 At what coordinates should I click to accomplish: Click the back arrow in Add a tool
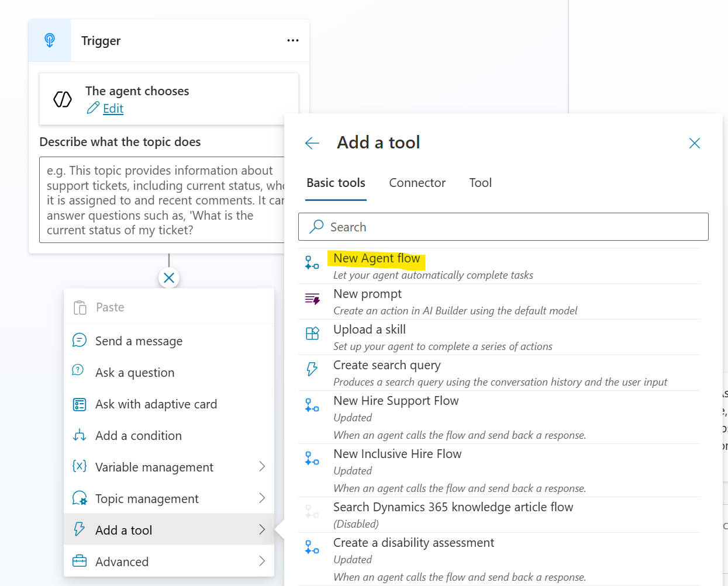coord(312,143)
